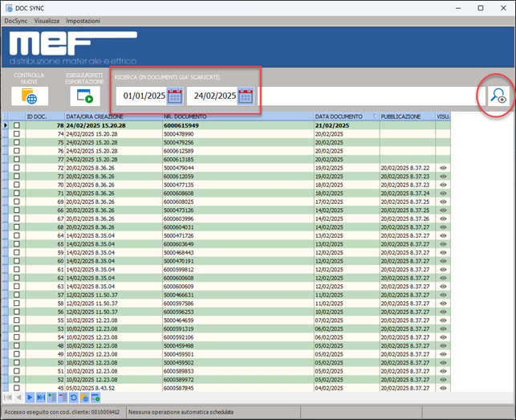The width and height of the screenshot is (516, 420).
Task: View document 57 via its eye icon
Action: pos(443,296)
